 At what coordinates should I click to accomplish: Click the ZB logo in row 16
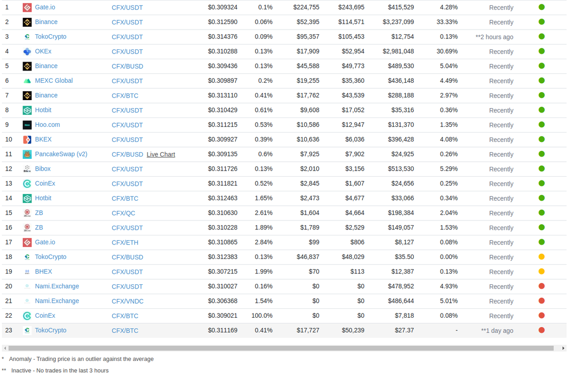(27, 228)
